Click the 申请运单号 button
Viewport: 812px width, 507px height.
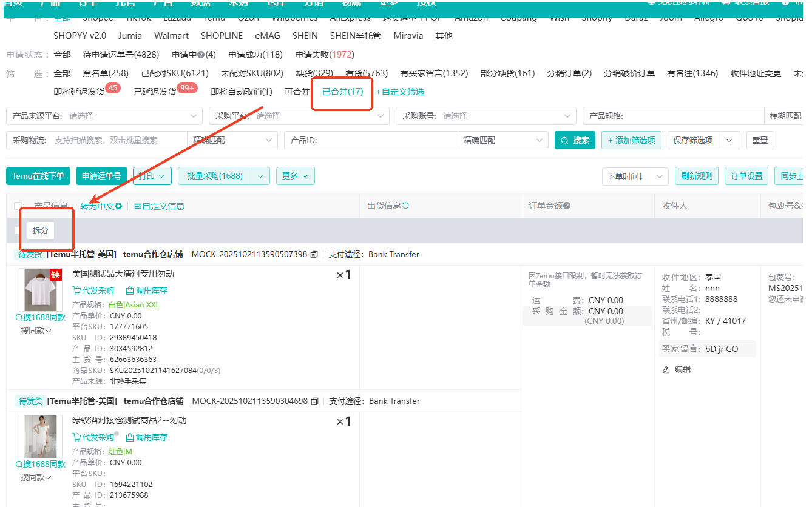(x=101, y=176)
